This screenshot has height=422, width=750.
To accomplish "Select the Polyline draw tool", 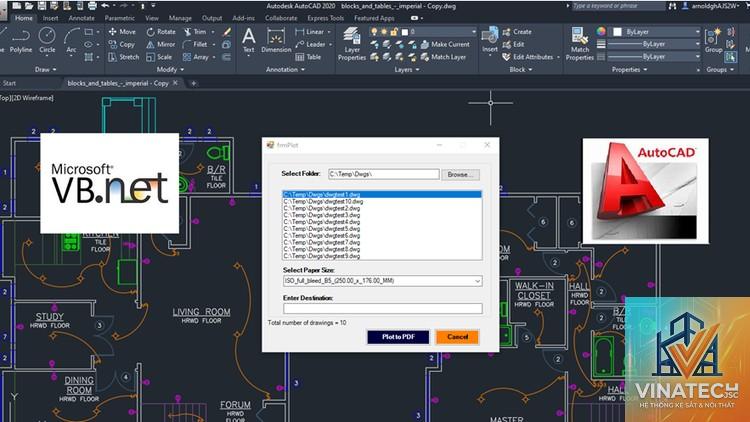I will tap(21, 40).
